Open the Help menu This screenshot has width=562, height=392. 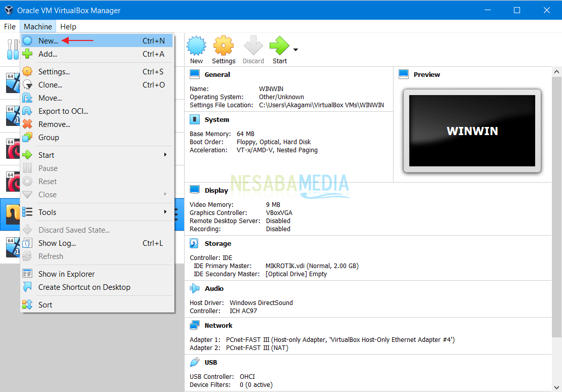pyautogui.click(x=68, y=26)
